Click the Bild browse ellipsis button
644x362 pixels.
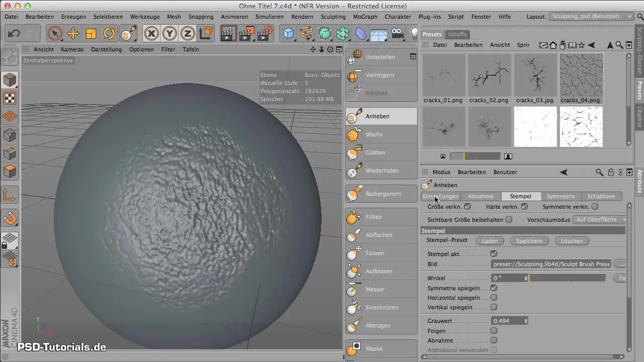tap(620, 264)
